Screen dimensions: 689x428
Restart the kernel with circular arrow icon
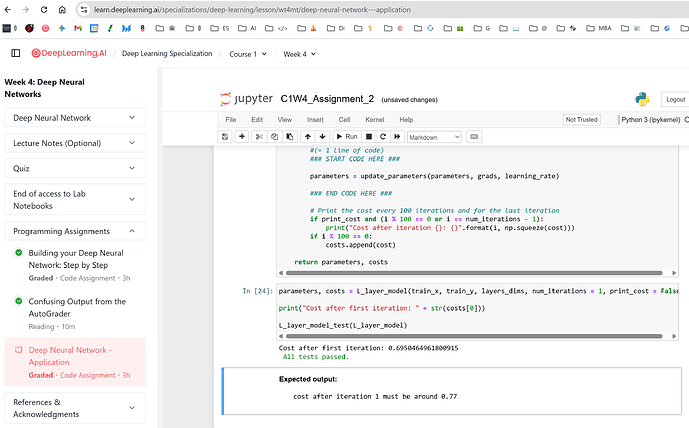[x=383, y=136]
